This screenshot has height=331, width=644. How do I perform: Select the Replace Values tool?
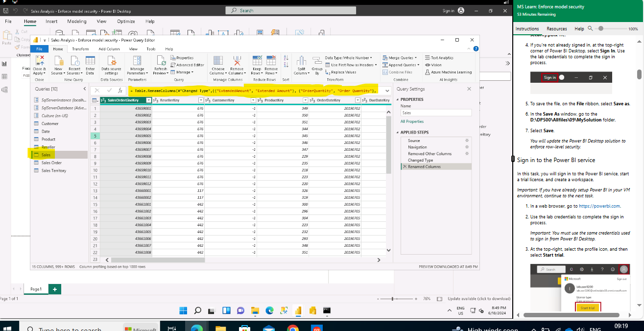[x=343, y=72]
